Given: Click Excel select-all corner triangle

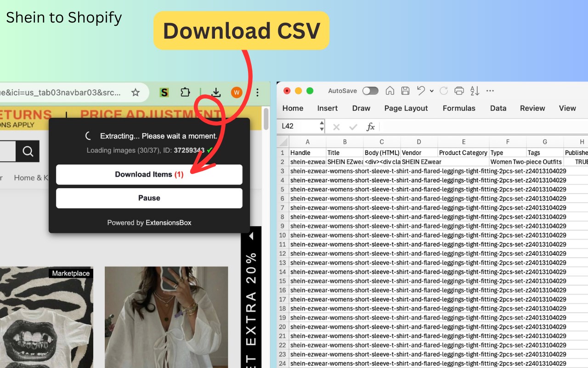Looking at the screenshot, I should pyautogui.click(x=283, y=142).
